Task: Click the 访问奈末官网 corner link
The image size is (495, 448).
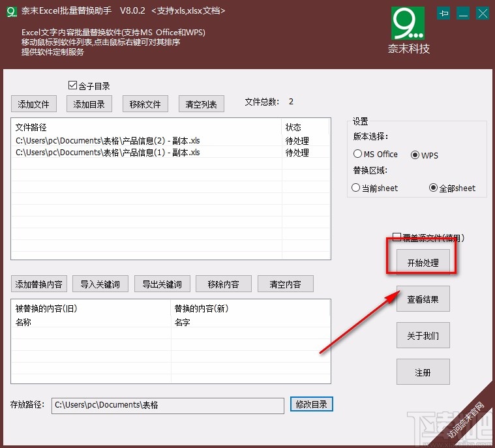Action: 466,419
